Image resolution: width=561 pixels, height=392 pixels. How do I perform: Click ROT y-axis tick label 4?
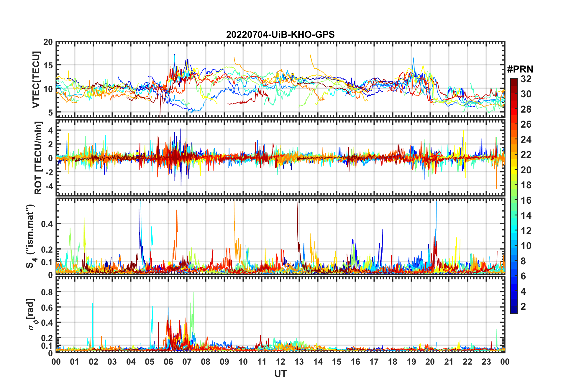[50, 131]
